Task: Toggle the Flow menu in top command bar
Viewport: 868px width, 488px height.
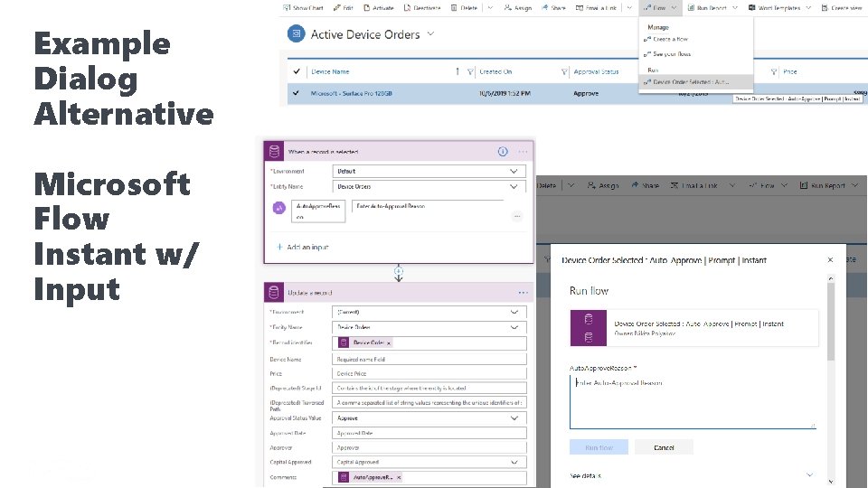Action: 660,8
